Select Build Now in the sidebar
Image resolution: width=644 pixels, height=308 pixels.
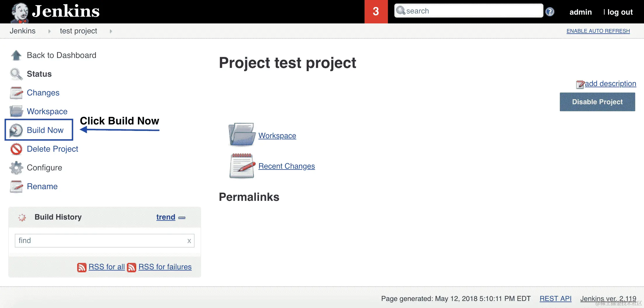[x=45, y=130]
